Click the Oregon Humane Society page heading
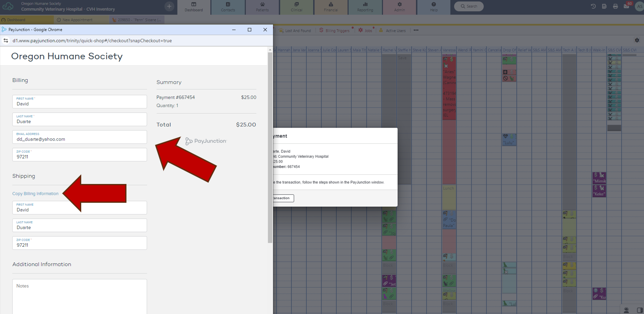 67,56
